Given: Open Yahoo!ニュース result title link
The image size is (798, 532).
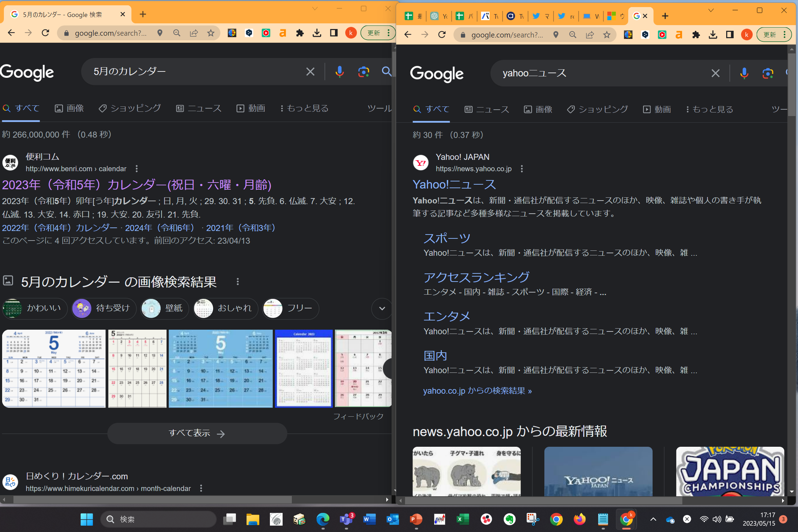Looking at the screenshot, I should (455, 184).
